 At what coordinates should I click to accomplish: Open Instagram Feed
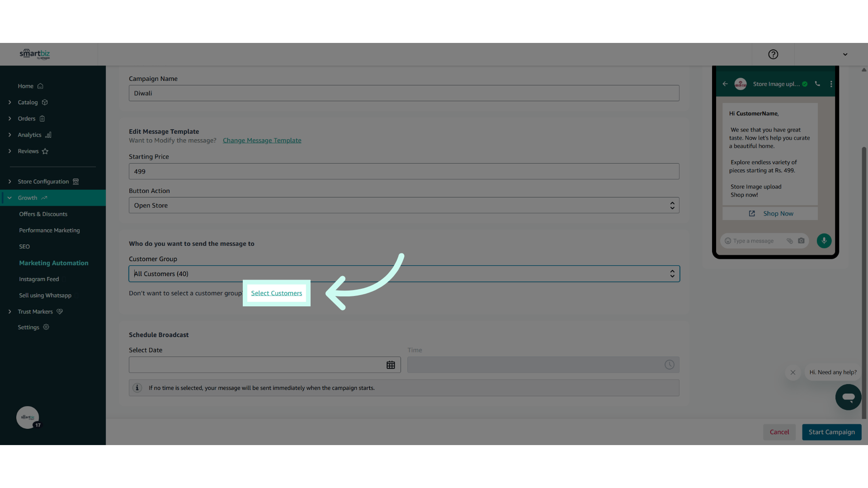click(39, 279)
